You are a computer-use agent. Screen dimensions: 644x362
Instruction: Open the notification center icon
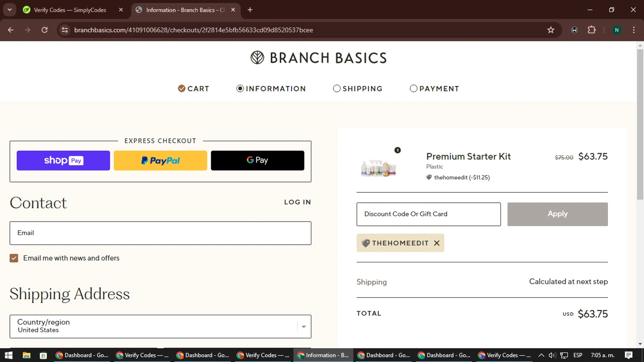pyautogui.click(x=629, y=355)
